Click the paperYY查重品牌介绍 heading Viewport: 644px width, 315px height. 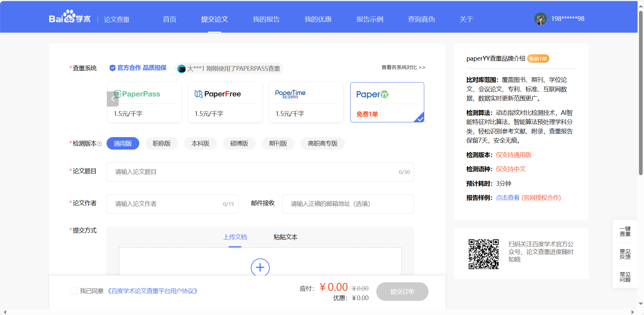point(496,59)
